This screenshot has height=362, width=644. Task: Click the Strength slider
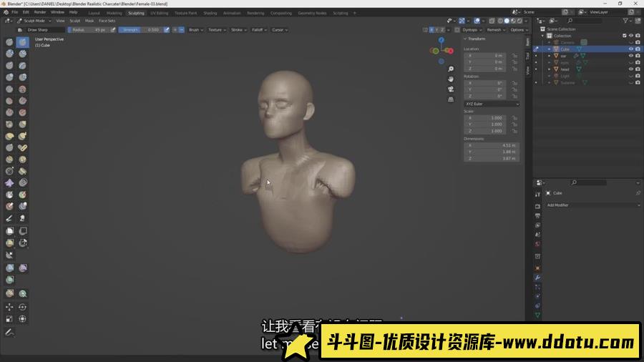coord(141,30)
